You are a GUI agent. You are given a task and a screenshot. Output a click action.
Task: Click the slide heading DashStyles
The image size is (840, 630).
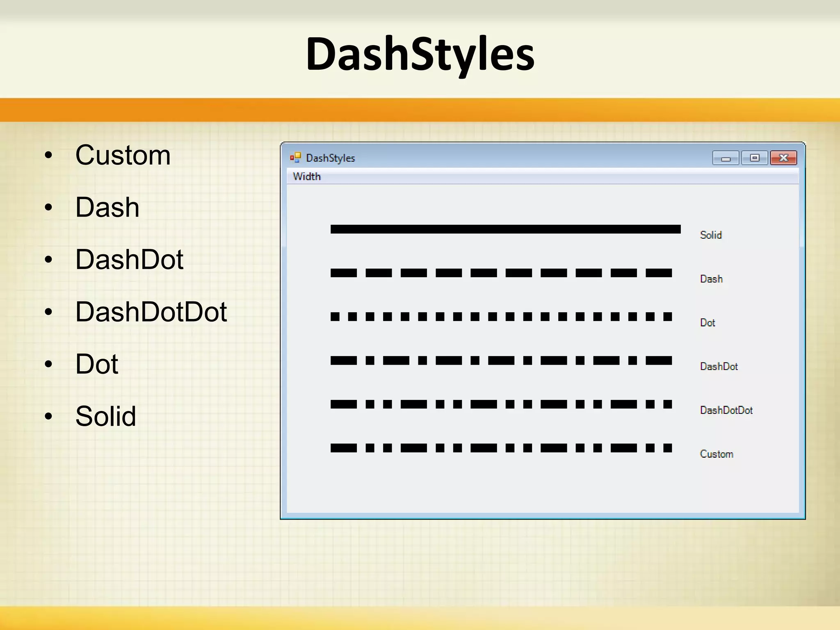(420, 54)
